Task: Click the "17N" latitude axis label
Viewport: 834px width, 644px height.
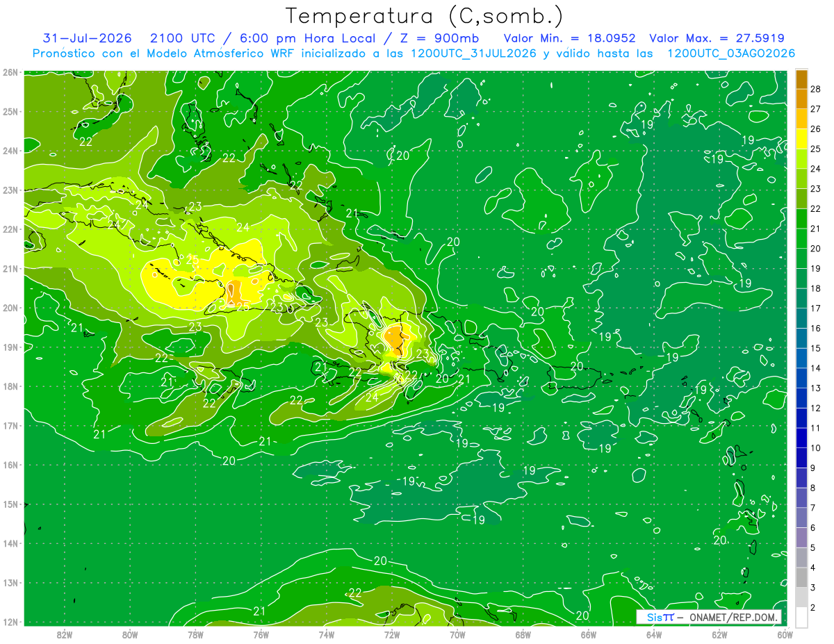Action: (x=10, y=426)
